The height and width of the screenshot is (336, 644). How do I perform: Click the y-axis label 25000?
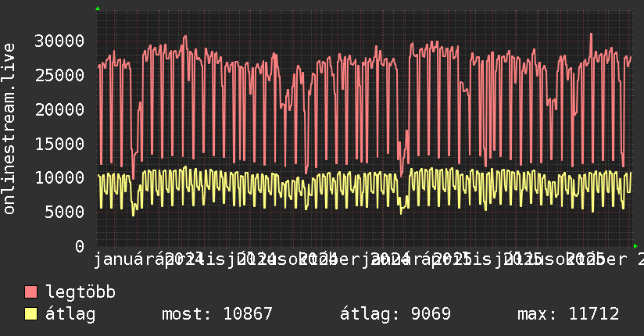59,75
